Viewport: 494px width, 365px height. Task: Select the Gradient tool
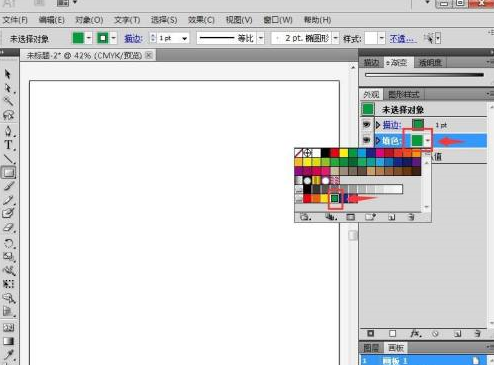(x=8, y=341)
